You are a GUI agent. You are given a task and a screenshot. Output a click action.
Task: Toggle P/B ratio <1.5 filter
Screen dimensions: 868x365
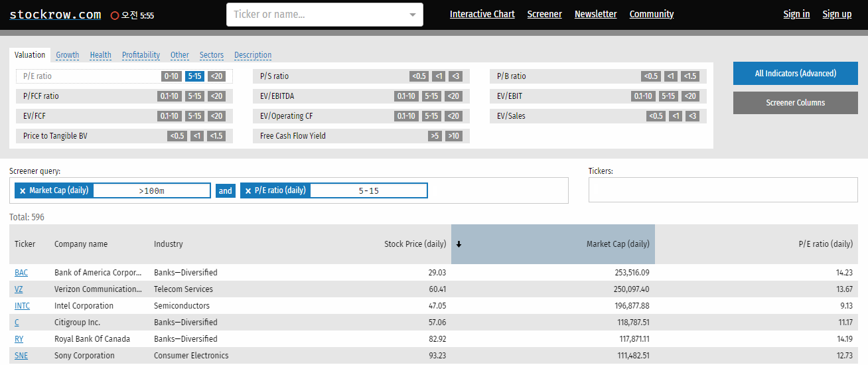coord(690,76)
